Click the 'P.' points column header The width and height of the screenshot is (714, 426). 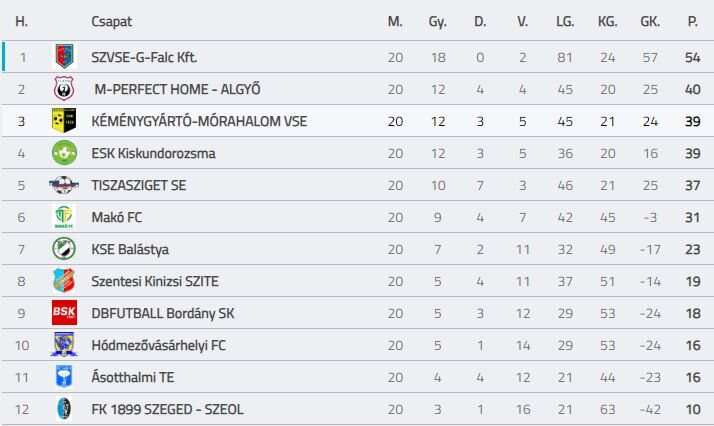coord(692,21)
